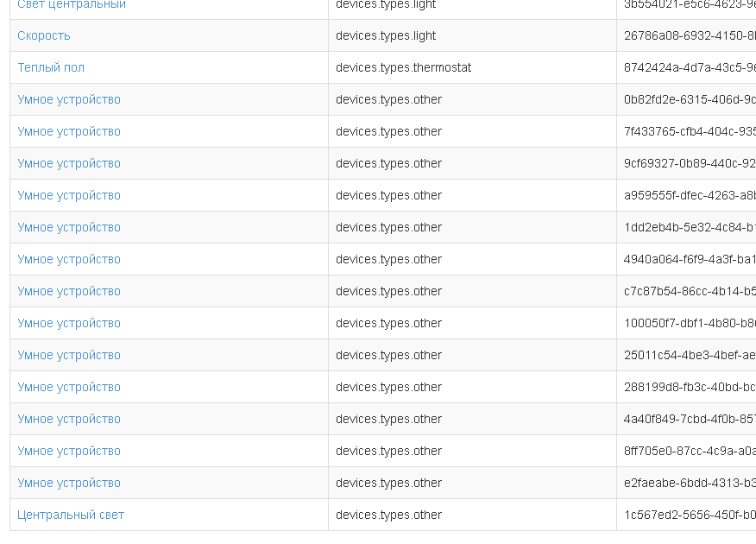The height and width of the screenshot is (544, 756).
Task: Open Умное устройство link in row e2faeabe
Action: point(69,483)
